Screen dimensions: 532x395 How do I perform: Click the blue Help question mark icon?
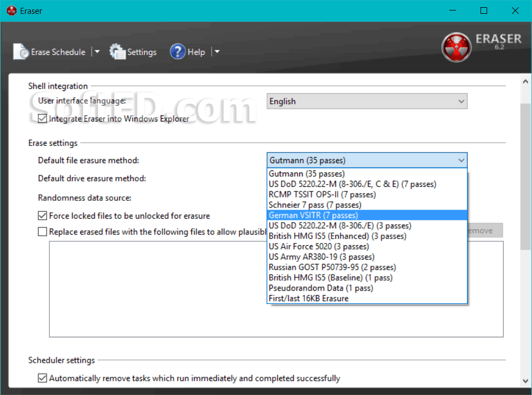coord(178,52)
